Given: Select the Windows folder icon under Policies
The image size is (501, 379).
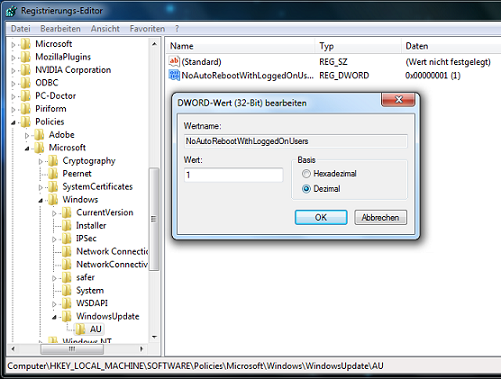Looking at the screenshot, I should [x=53, y=200].
